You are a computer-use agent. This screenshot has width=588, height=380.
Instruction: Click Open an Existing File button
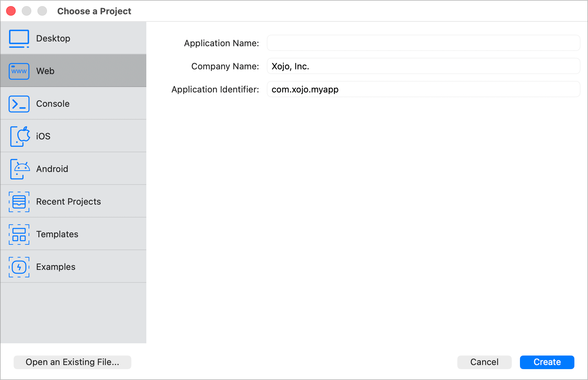click(72, 362)
